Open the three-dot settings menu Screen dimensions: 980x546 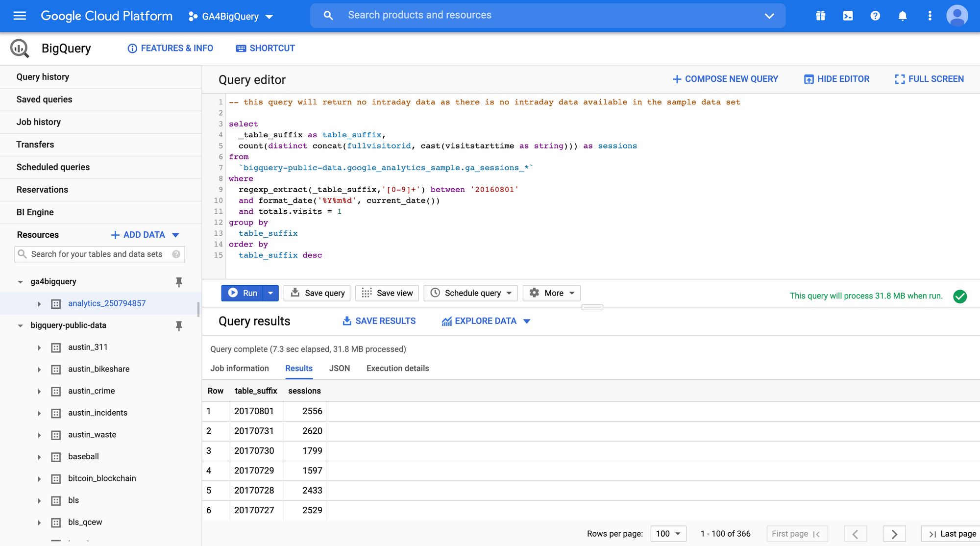pyautogui.click(x=930, y=16)
